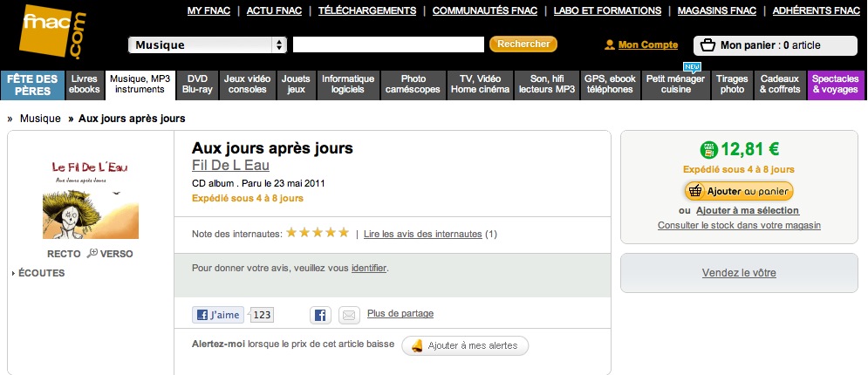Viewport: 868px width, 375px height.
Task: Click the email envelope share icon
Action: [x=349, y=315]
